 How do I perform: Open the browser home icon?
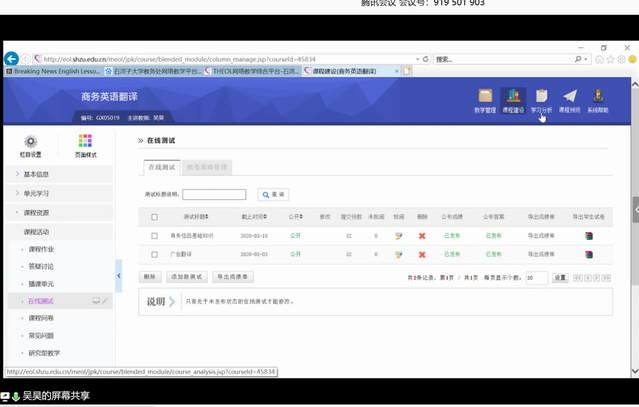click(599, 59)
